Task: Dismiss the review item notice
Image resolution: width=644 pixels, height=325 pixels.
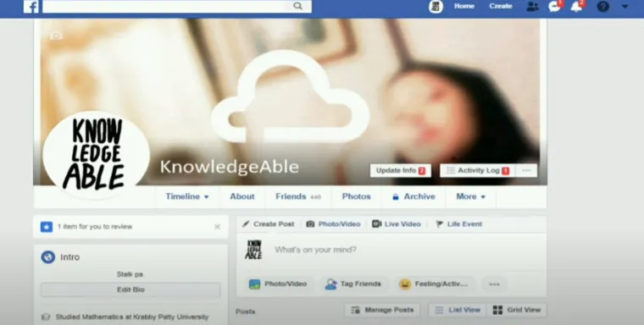Action: (217, 227)
